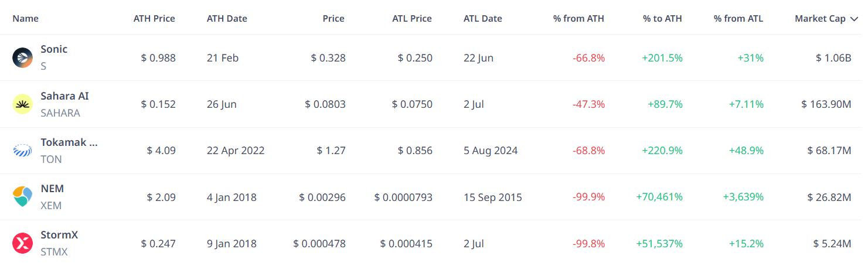
Task: Sort by % to ATH header
Action: [x=662, y=18]
